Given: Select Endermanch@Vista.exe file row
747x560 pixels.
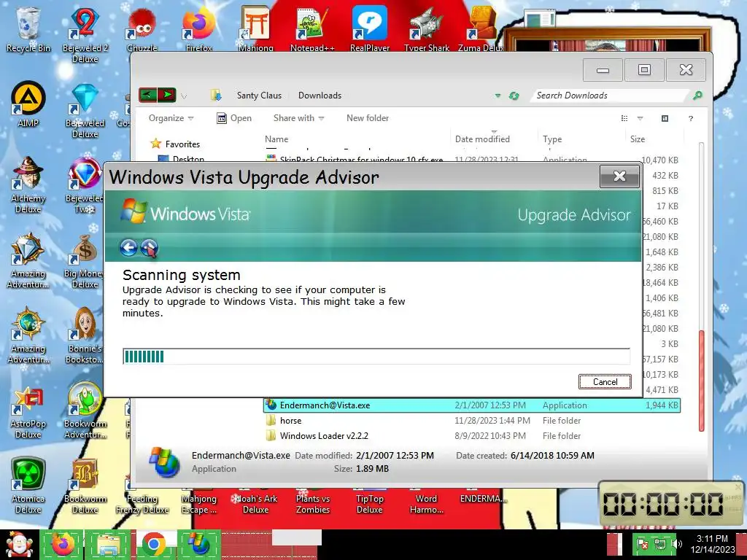Looking at the screenshot, I should click(472, 405).
